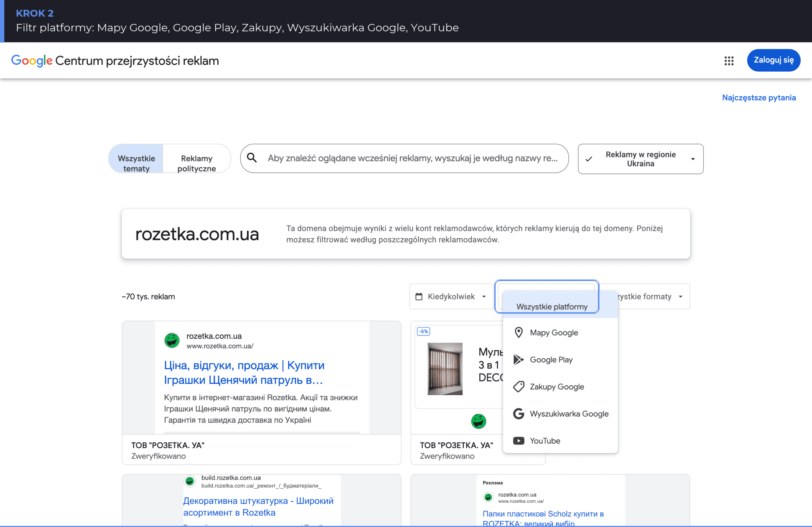Click Centrum przejrzystości reklam title

coord(137,61)
